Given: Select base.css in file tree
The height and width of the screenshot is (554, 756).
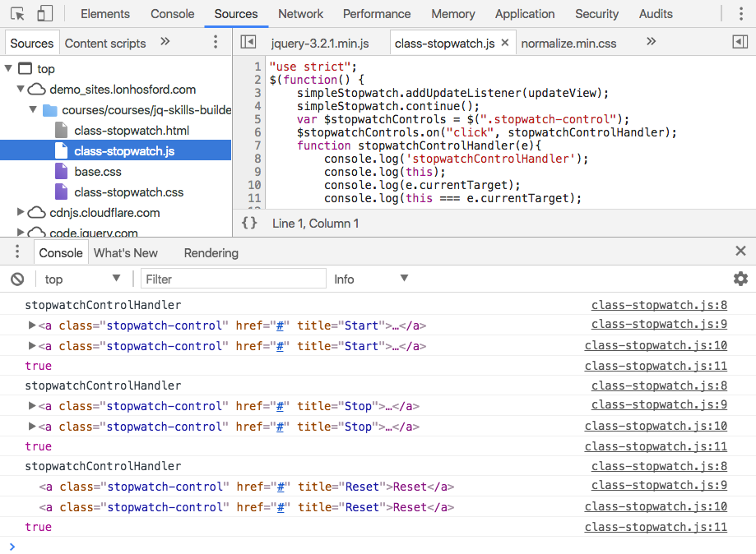Looking at the screenshot, I should click(x=97, y=172).
